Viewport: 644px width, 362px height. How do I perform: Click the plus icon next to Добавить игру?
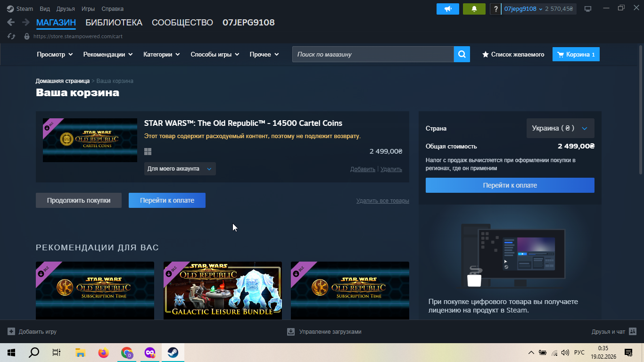click(11, 332)
